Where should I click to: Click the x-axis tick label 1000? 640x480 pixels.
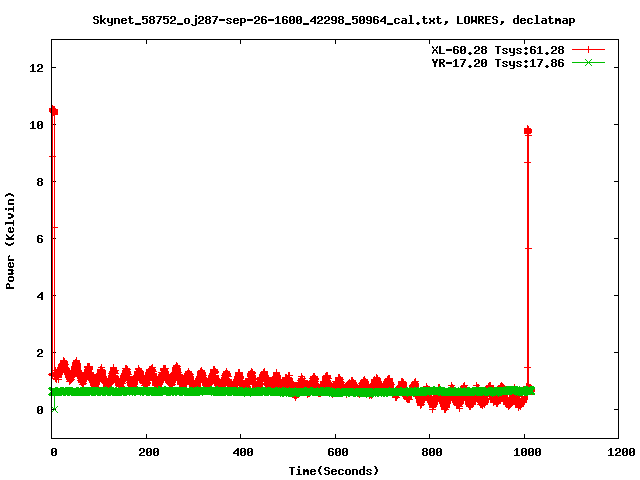(x=527, y=452)
